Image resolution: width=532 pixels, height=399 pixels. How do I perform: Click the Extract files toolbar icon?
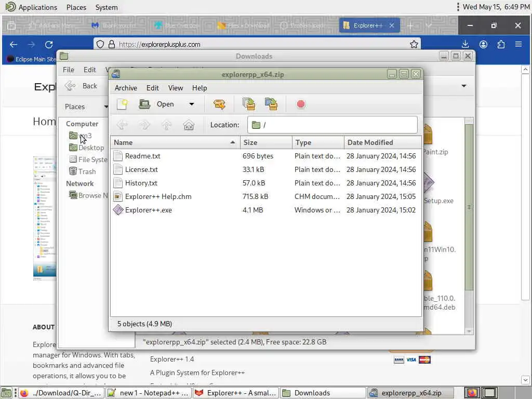(x=219, y=104)
